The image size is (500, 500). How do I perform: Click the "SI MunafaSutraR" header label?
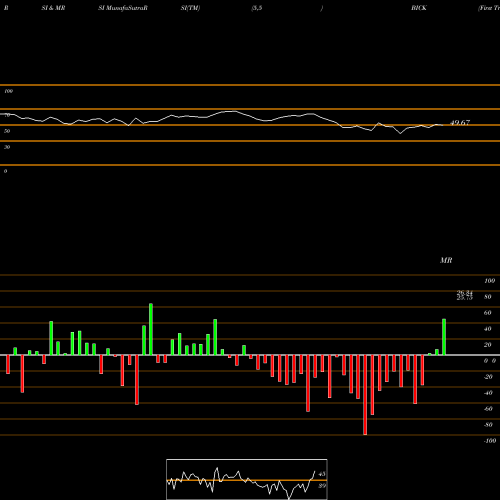(x=123, y=8)
